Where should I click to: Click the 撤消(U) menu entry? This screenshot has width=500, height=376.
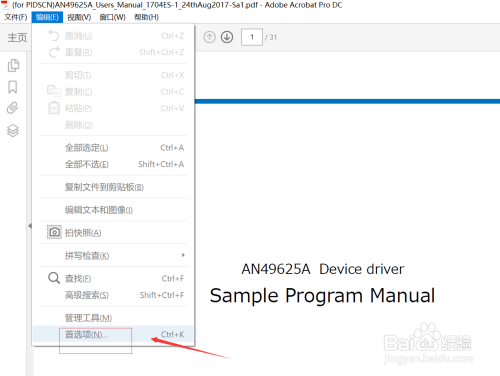[113, 36]
